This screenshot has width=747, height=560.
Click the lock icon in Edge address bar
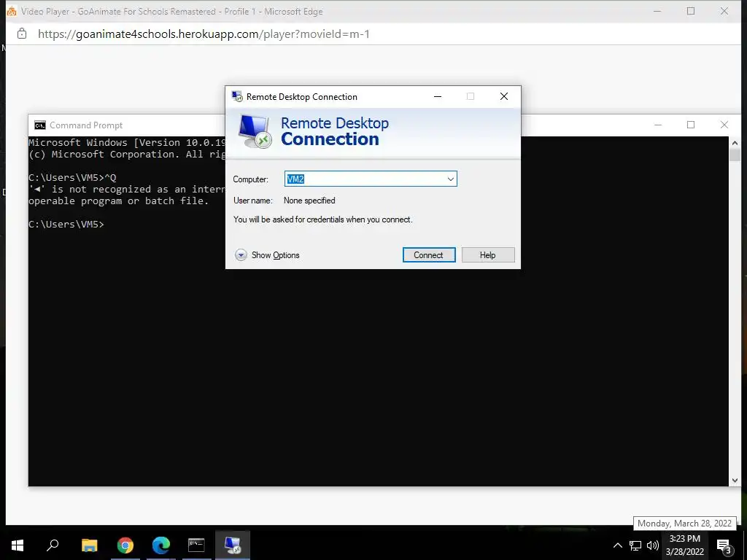(x=21, y=34)
